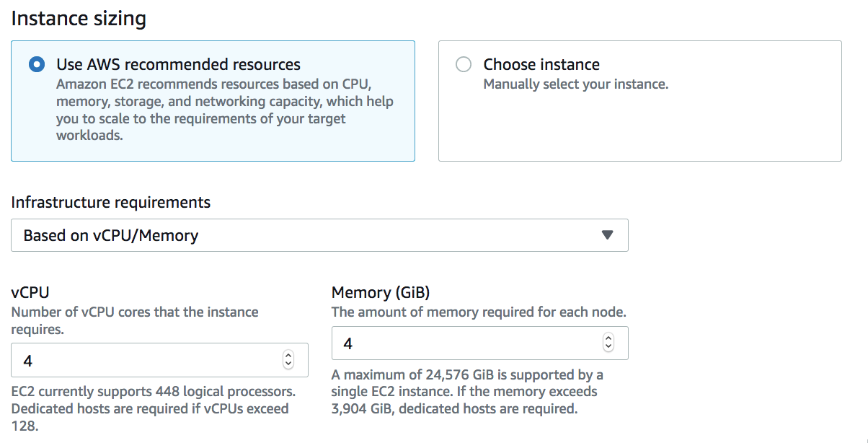The width and height of the screenshot is (868, 443).
Task: Click the Infrastructure requirements label
Action: pos(111,202)
